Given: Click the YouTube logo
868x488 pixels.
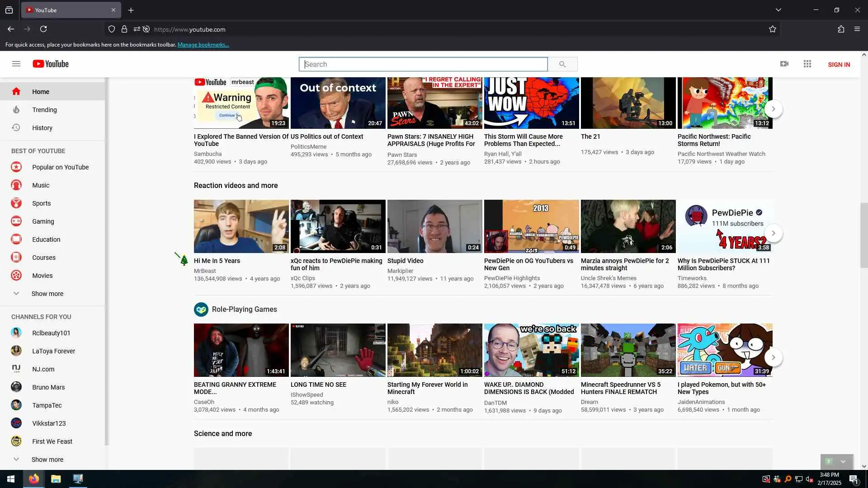Looking at the screenshot, I should click(x=51, y=64).
